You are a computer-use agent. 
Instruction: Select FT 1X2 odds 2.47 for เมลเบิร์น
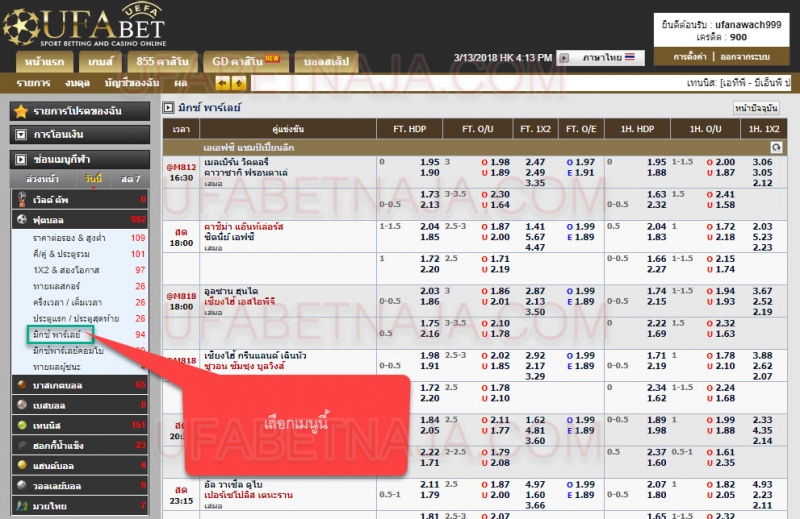click(535, 162)
